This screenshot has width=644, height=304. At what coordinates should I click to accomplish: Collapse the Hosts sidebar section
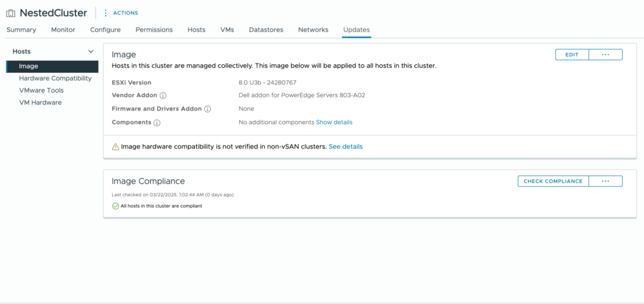91,52
